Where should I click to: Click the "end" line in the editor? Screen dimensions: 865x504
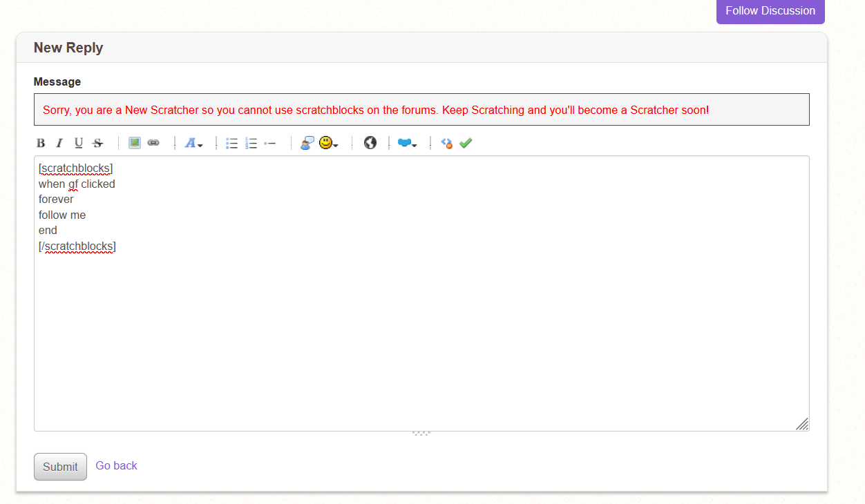point(48,230)
